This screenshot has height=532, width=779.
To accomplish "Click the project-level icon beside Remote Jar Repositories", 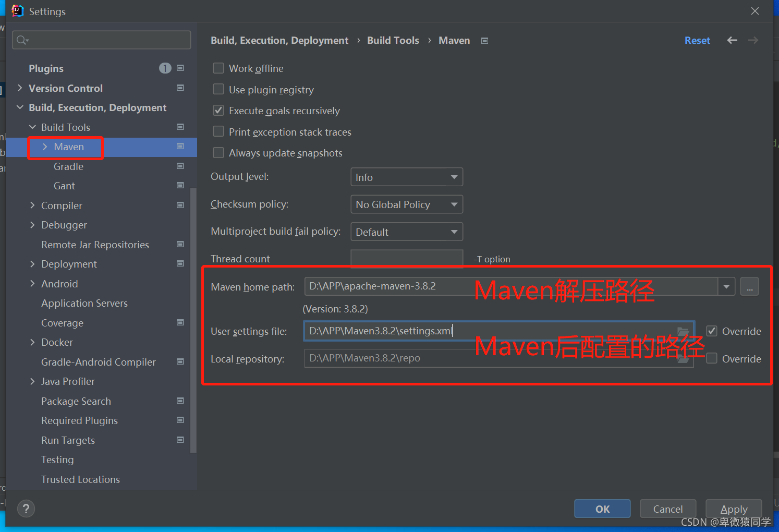I will coord(180,244).
